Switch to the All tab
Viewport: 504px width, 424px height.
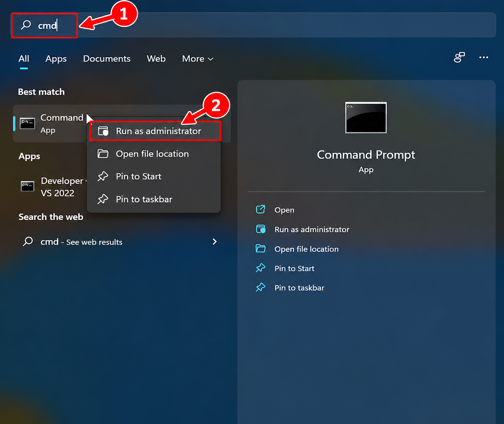24,59
